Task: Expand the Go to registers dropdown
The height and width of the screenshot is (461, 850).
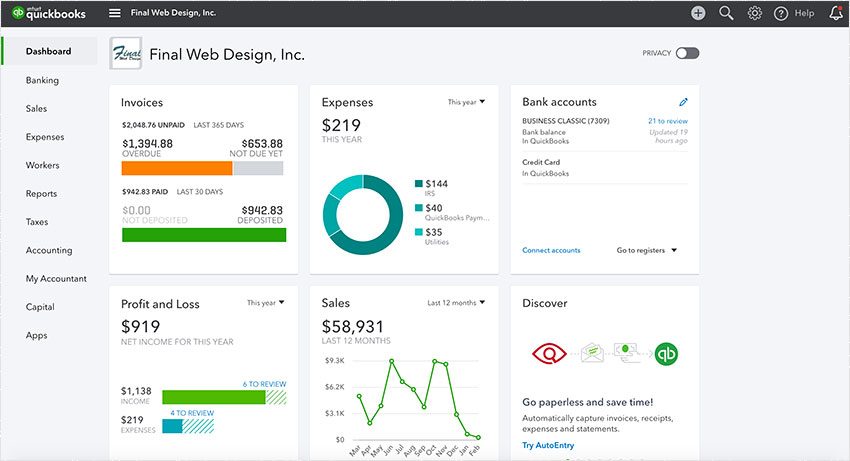Action: point(647,250)
